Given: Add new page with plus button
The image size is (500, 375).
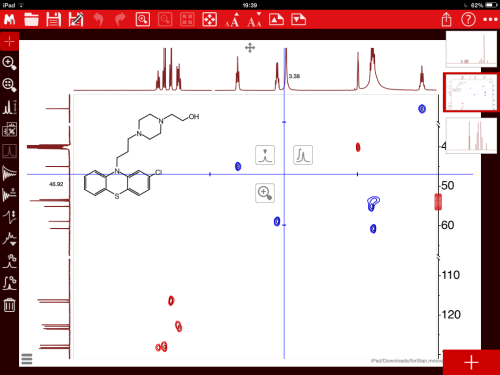Looking at the screenshot, I should (471, 362).
